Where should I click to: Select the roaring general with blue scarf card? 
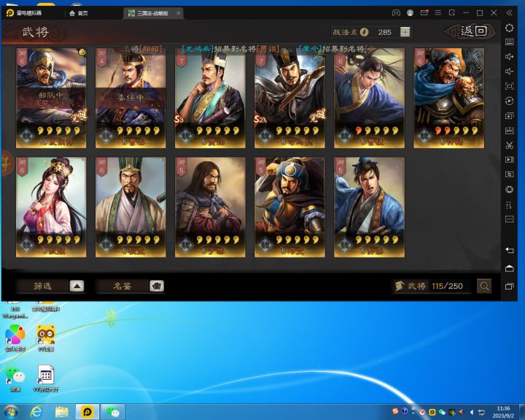pos(449,98)
